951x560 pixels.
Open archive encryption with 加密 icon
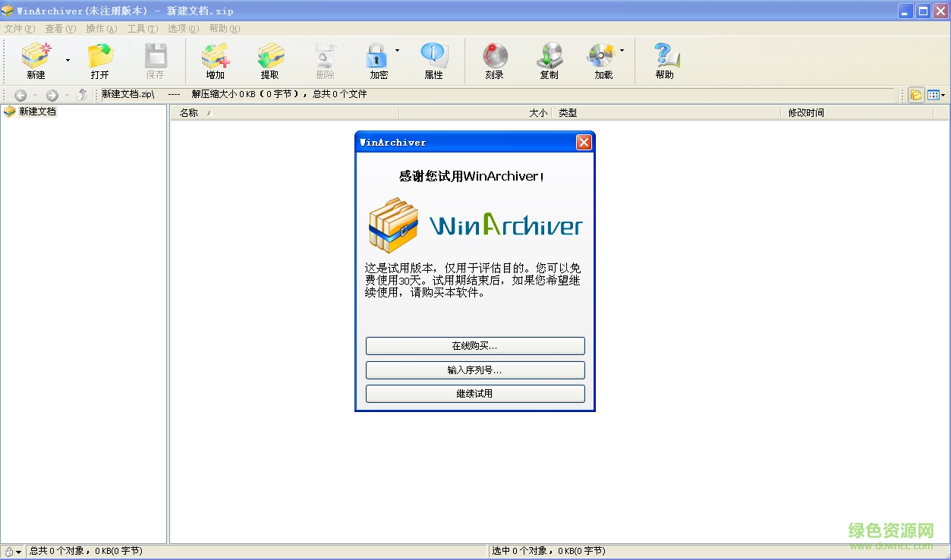pos(378,61)
